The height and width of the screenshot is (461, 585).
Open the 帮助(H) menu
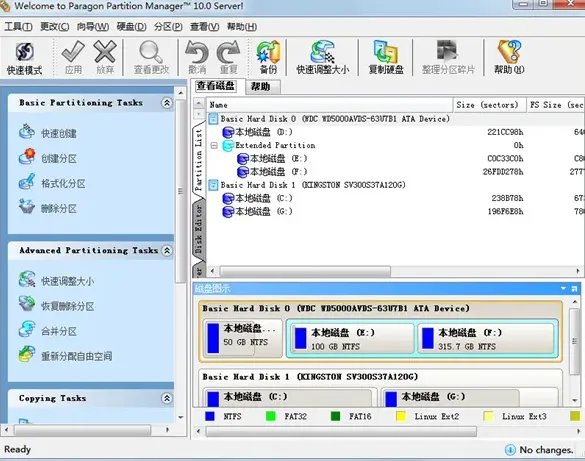(x=242, y=26)
